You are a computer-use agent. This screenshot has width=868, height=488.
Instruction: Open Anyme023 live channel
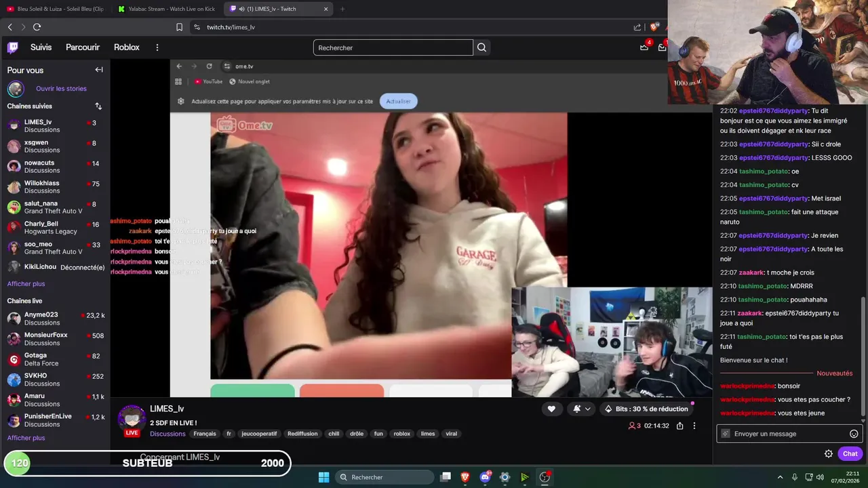pos(55,319)
